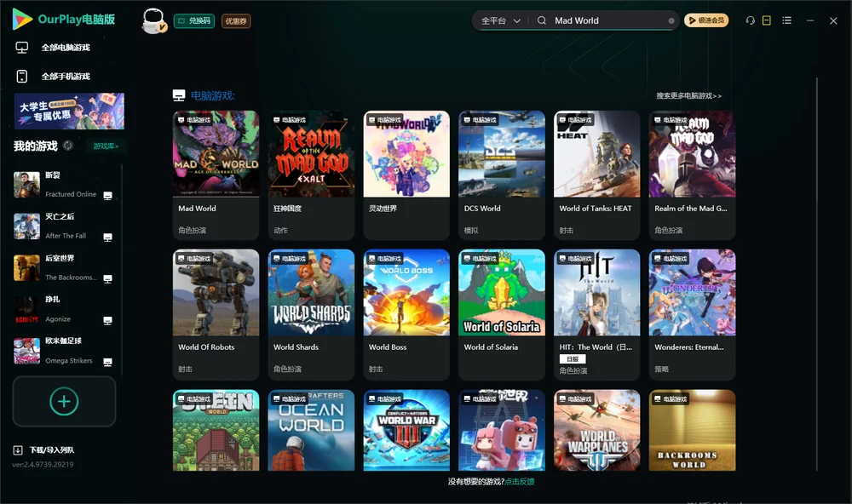Screen dimensions: 852x504
Task: Click the 极速会员 membership button
Action: point(706,20)
